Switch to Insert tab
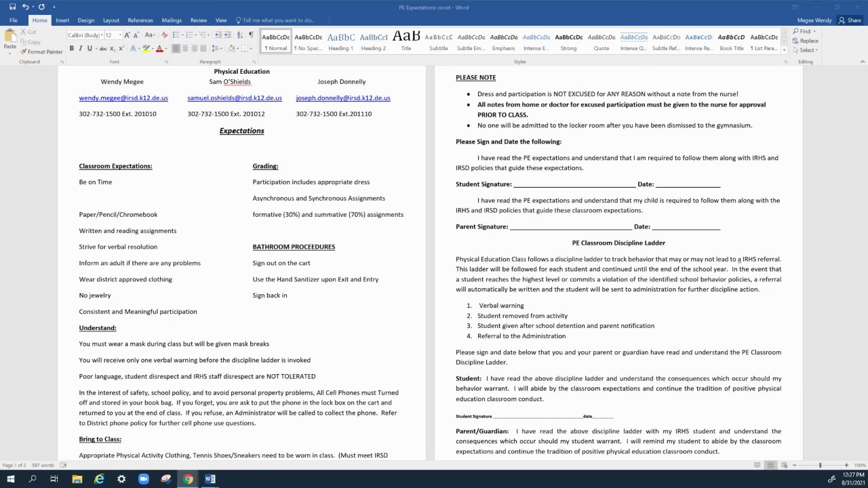 [62, 20]
